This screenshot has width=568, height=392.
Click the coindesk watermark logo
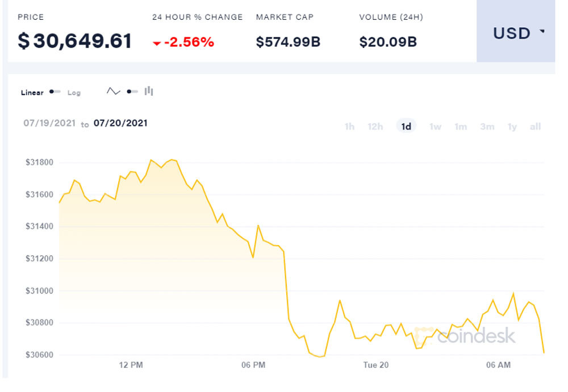[467, 335]
